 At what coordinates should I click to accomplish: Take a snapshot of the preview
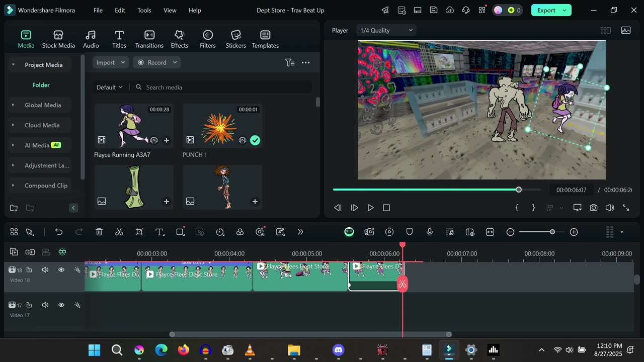tap(594, 208)
